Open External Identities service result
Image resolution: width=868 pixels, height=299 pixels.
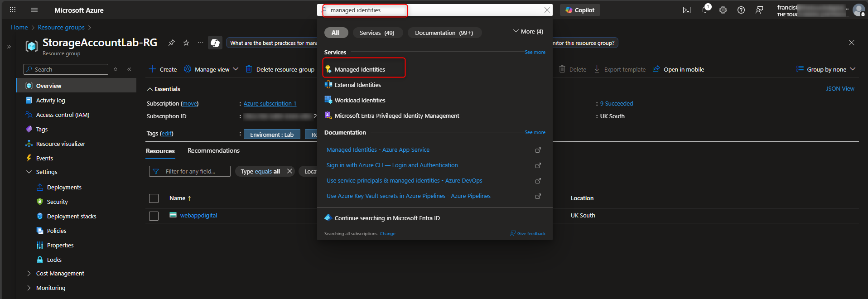click(x=357, y=85)
